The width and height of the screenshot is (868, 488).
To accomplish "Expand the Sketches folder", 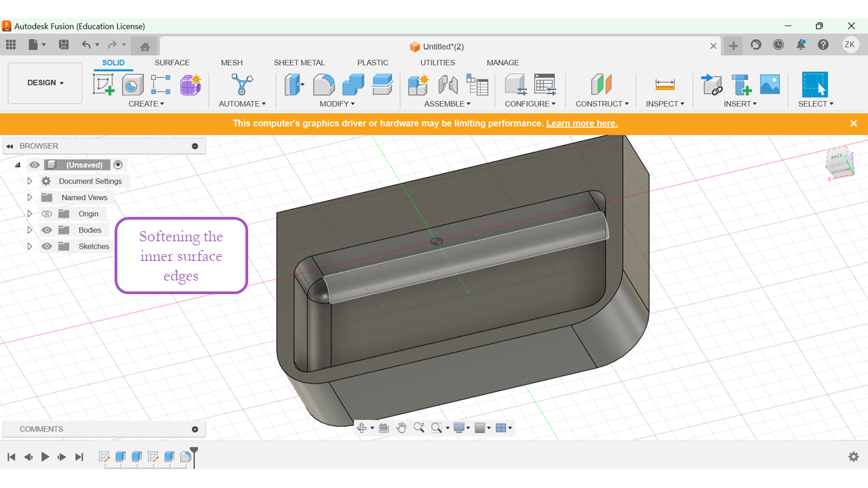I will [29, 246].
